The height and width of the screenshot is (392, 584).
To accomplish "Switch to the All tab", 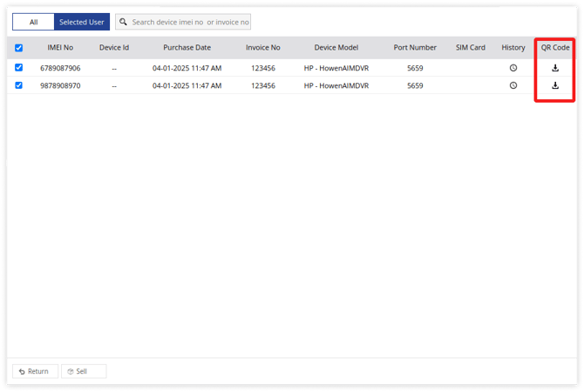I will point(33,22).
